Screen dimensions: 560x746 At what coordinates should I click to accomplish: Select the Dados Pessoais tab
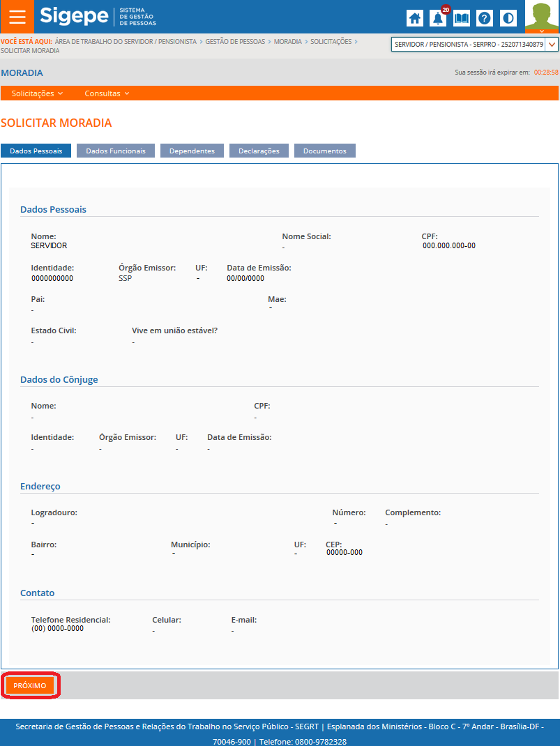(x=36, y=151)
